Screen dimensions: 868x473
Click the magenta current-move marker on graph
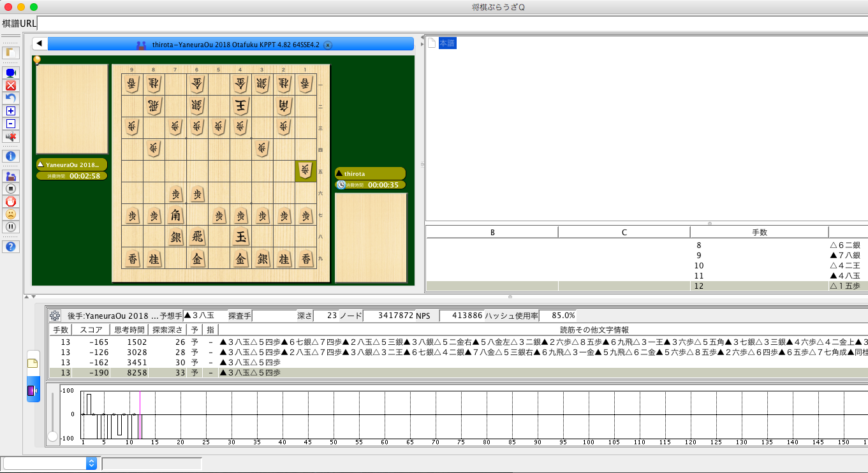pos(140,414)
